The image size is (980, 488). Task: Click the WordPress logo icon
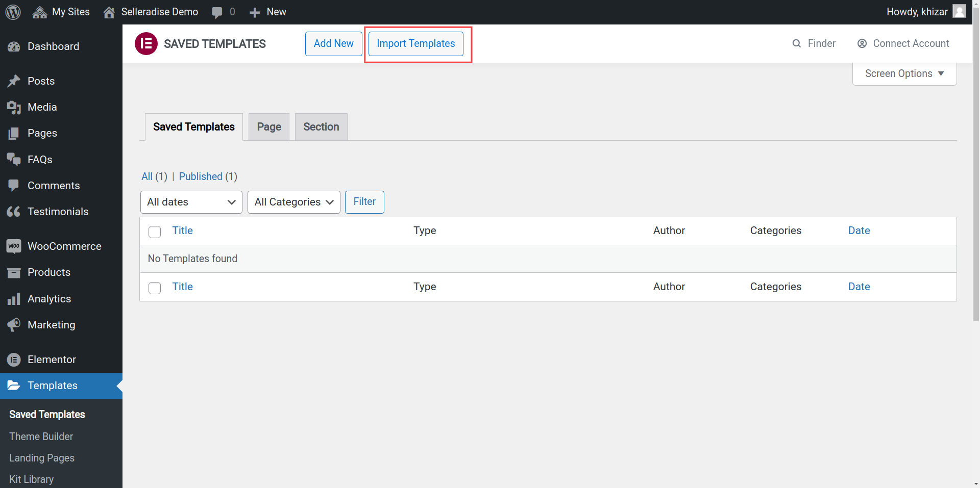coord(13,12)
